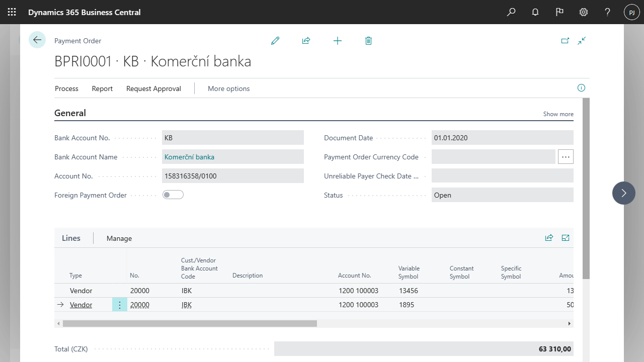Viewport: 644px width, 362px height.
Task: Click the Description column header
Action: pyautogui.click(x=248, y=276)
